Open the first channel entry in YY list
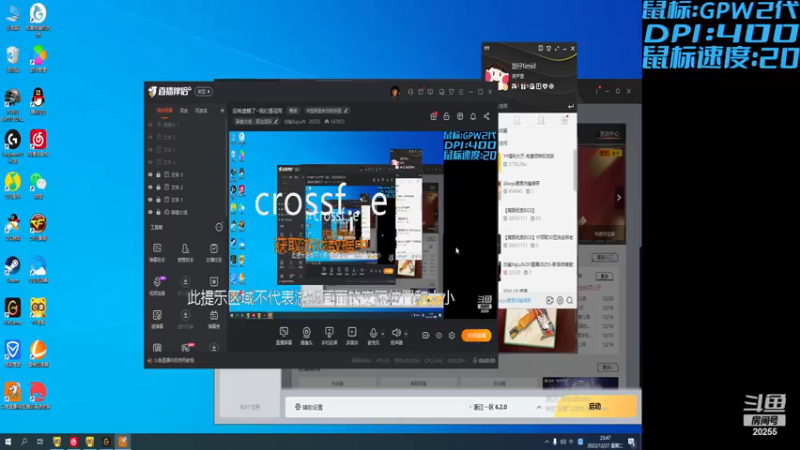Screen dimensions: 800x450 536,160
